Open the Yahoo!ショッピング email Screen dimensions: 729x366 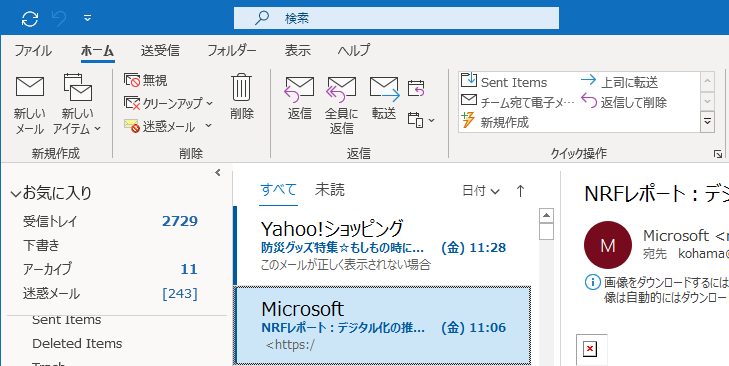(383, 246)
